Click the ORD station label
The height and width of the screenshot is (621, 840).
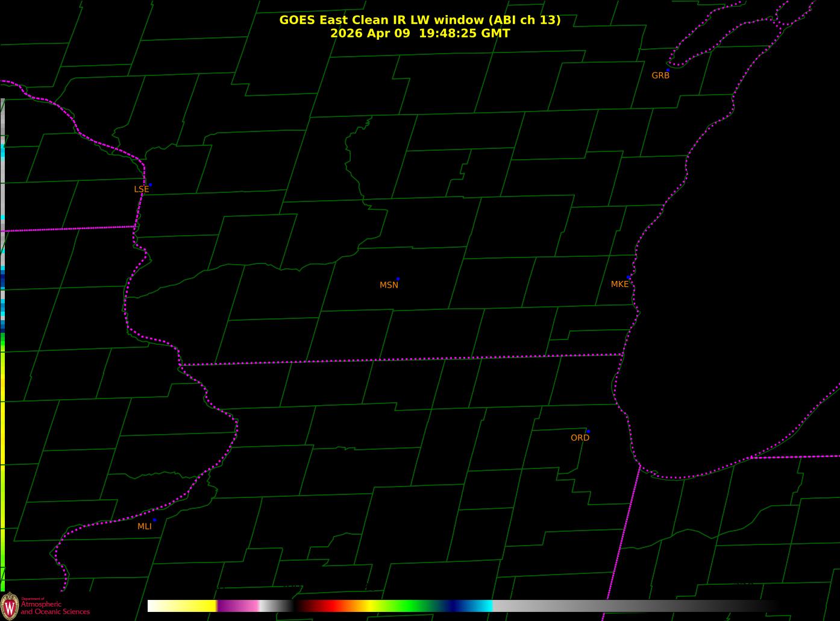(x=580, y=438)
